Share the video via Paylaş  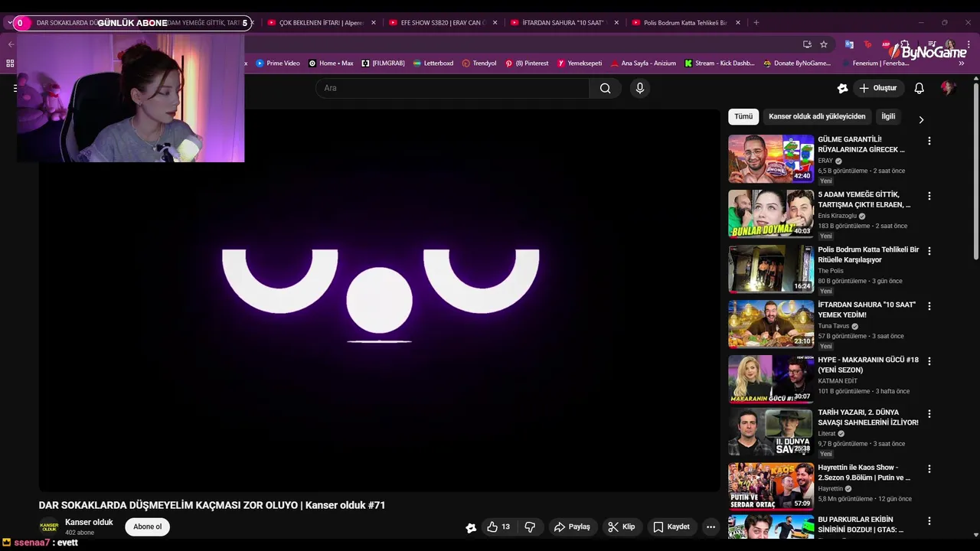click(x=572, y=527)
